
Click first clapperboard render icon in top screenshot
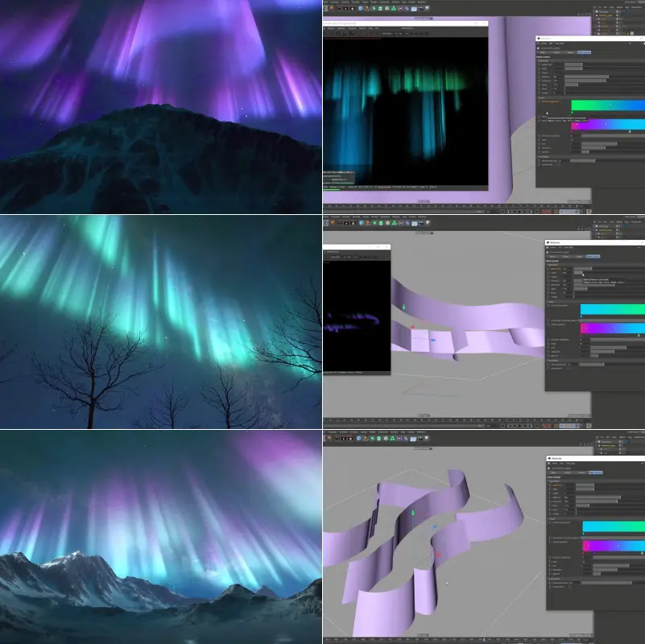pyautogui.click(x=339, y=8)
